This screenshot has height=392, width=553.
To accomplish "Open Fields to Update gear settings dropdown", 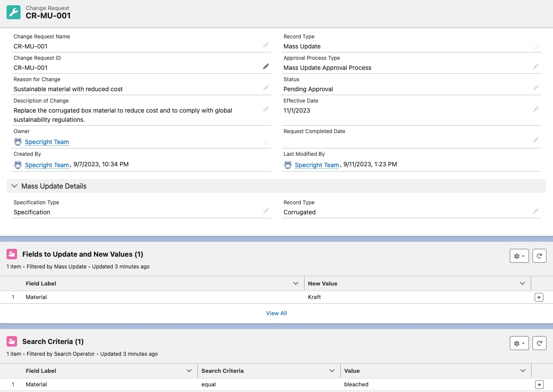I will [519, 256].
